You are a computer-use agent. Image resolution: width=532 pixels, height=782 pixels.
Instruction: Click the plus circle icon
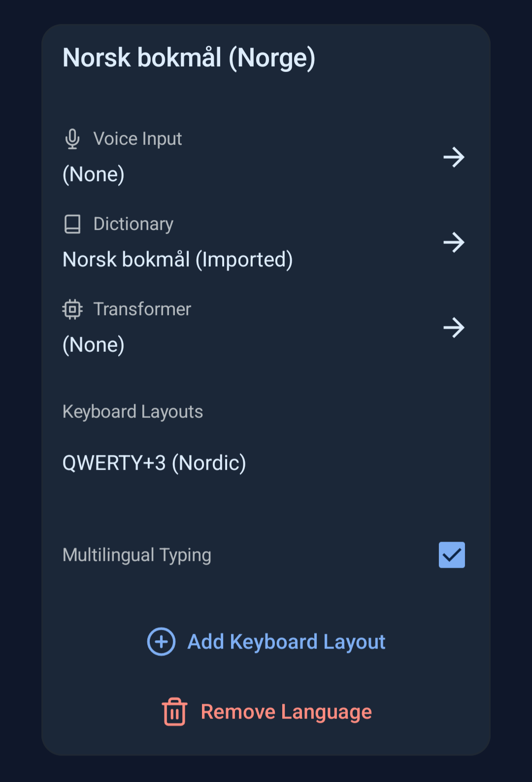(x=161, y=642)
